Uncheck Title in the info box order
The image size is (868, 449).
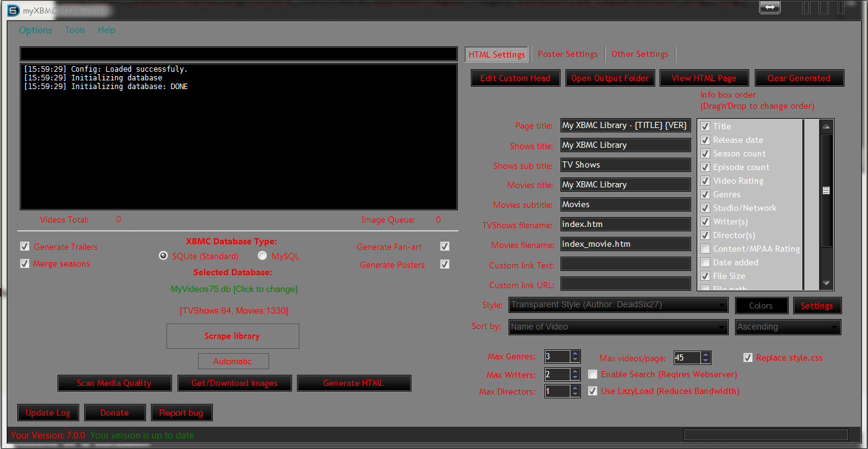[705, 126]
